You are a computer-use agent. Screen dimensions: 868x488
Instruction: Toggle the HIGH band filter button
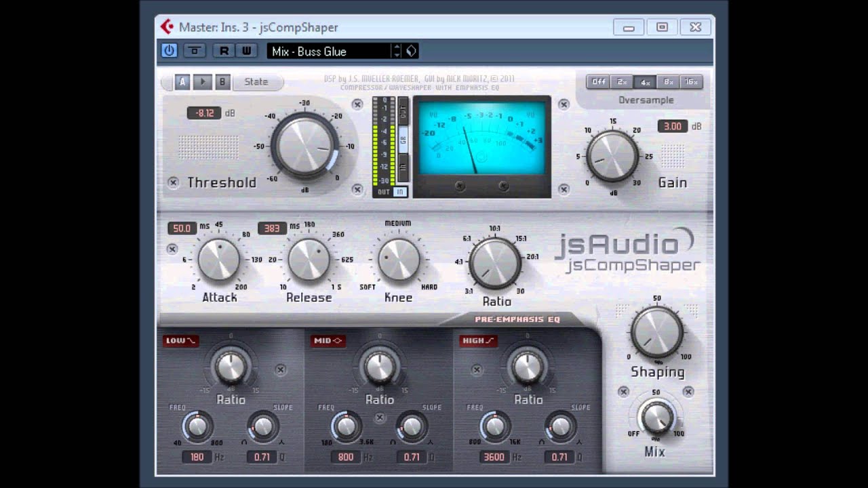click(479, 340)
